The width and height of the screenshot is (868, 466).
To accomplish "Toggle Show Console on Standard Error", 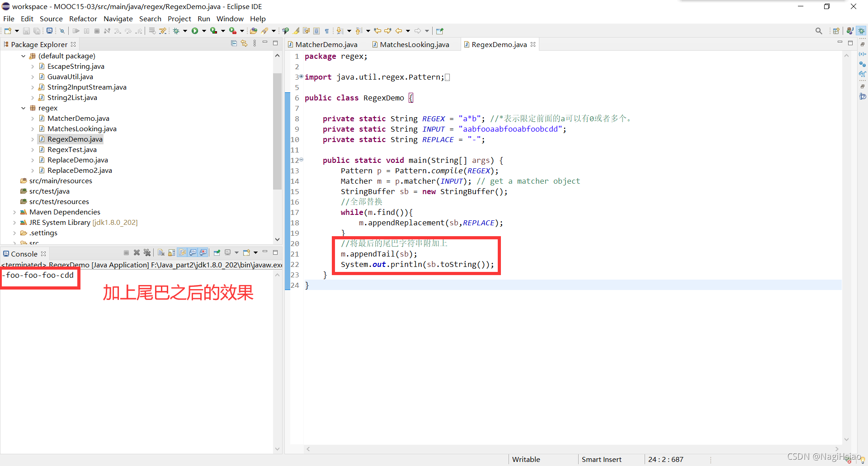I will tap(203, 252).
